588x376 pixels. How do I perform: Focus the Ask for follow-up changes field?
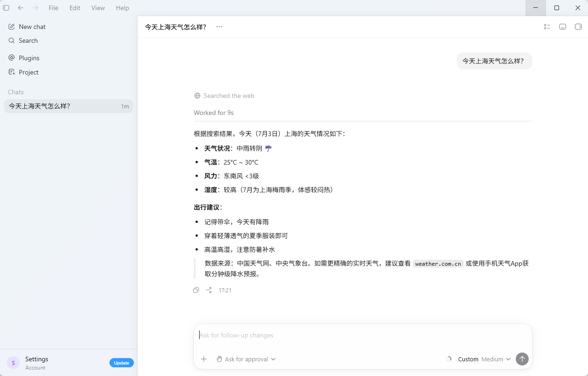363,335
